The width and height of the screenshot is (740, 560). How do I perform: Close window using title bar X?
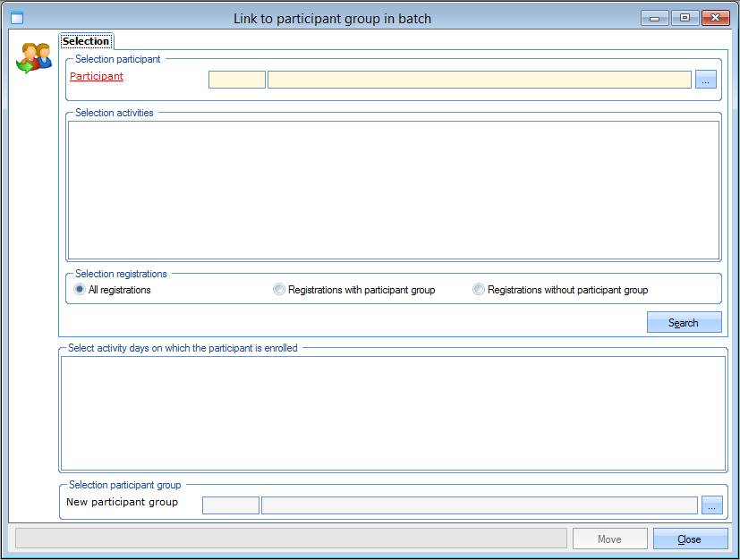[x=715, y=18]
